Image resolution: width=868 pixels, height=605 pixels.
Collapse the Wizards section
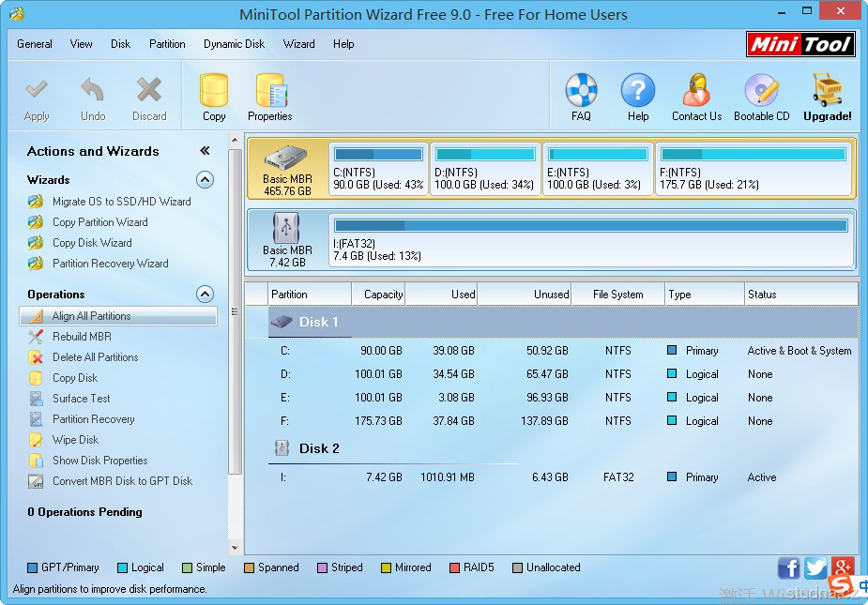coord(205,180)
